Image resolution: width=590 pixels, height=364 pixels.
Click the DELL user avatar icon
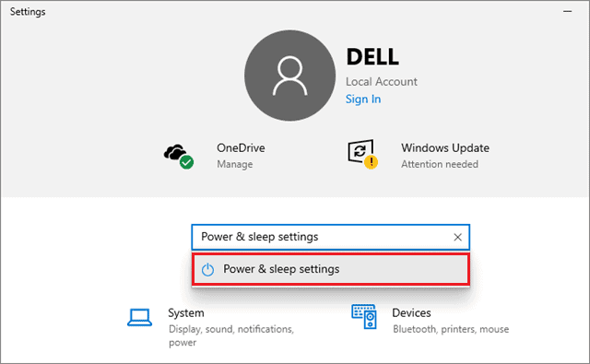pos(289,76)
